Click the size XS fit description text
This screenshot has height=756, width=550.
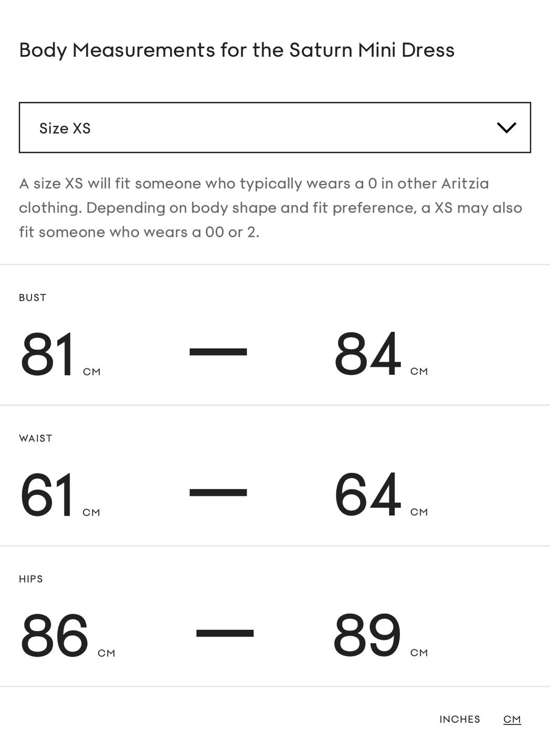(270, 207)
